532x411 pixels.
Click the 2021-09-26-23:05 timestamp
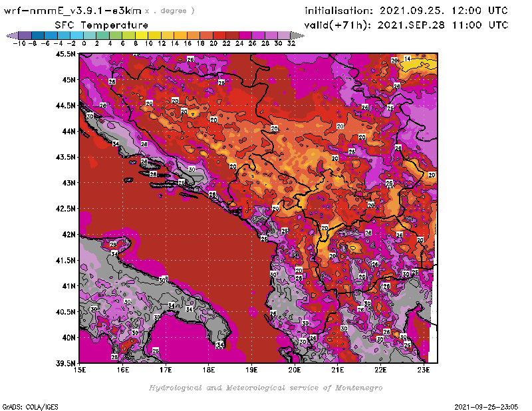[486, 406]
